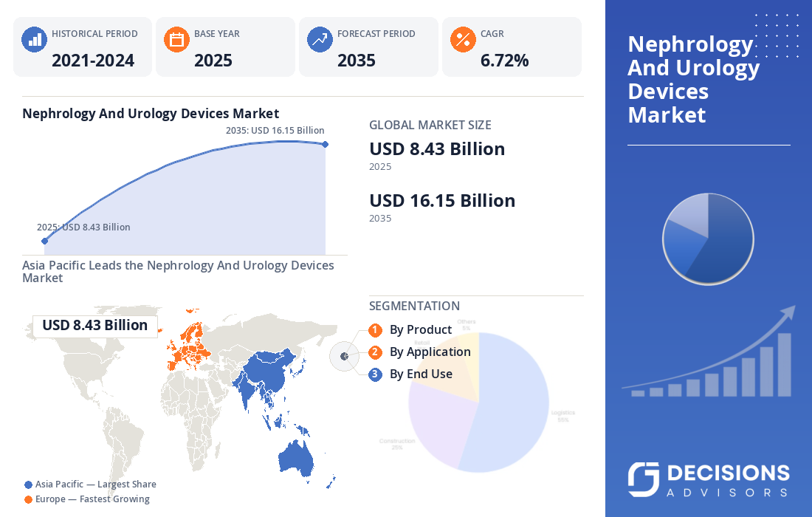Click 'Europe — Fastest Growing' legend text
The height and width of the screenshot is (517, 812).
(x=92, y=499)
